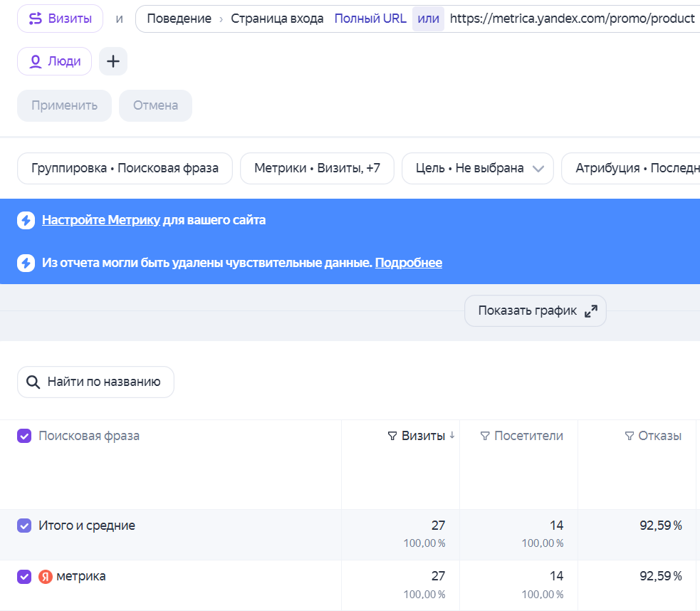This screenshot has width=700, height=611.
Task: Toggle the метрика row checkbox
Action: 24,577
